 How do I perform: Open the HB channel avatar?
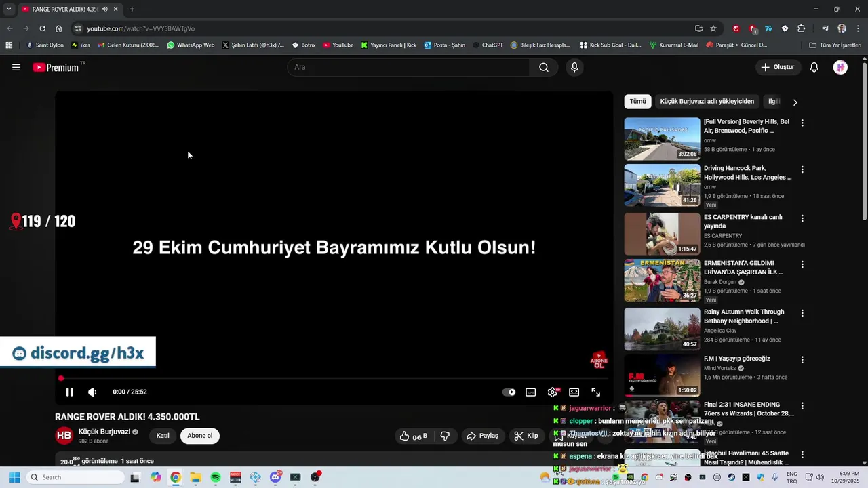(x=64, y=436)
